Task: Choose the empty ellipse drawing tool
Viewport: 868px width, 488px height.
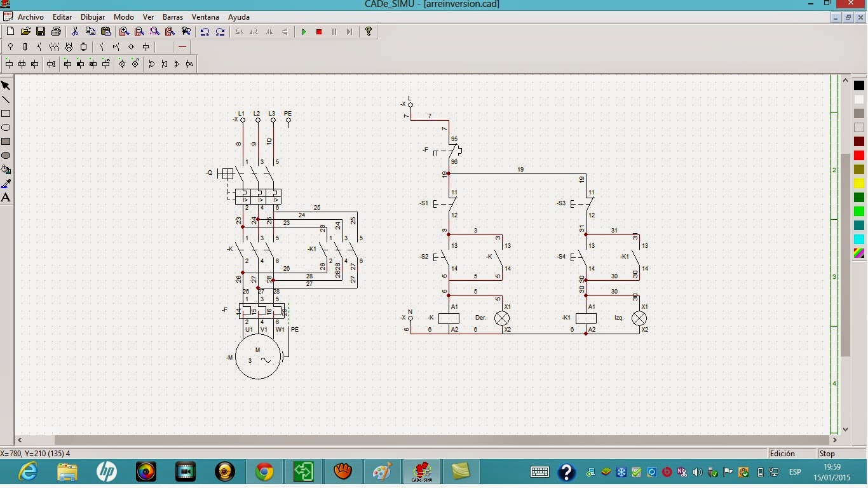Action: click(x=6, y=128)
